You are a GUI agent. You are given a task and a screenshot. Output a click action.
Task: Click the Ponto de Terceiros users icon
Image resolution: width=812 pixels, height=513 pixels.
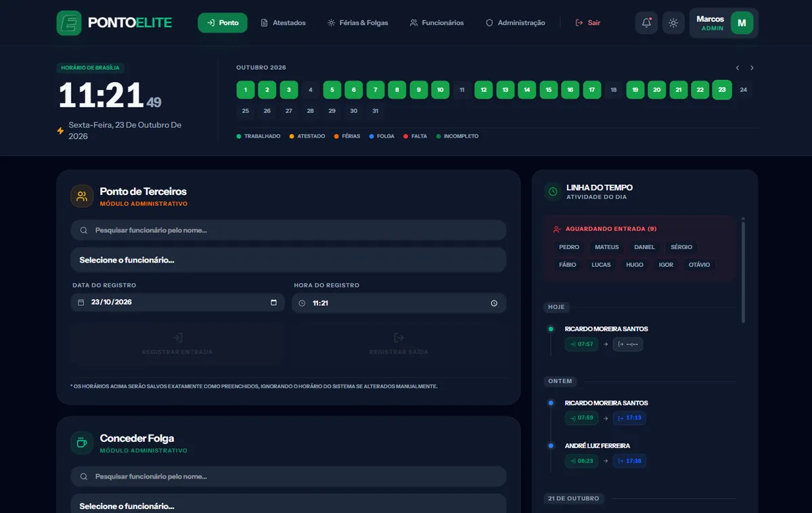click(x=82, y=196)
